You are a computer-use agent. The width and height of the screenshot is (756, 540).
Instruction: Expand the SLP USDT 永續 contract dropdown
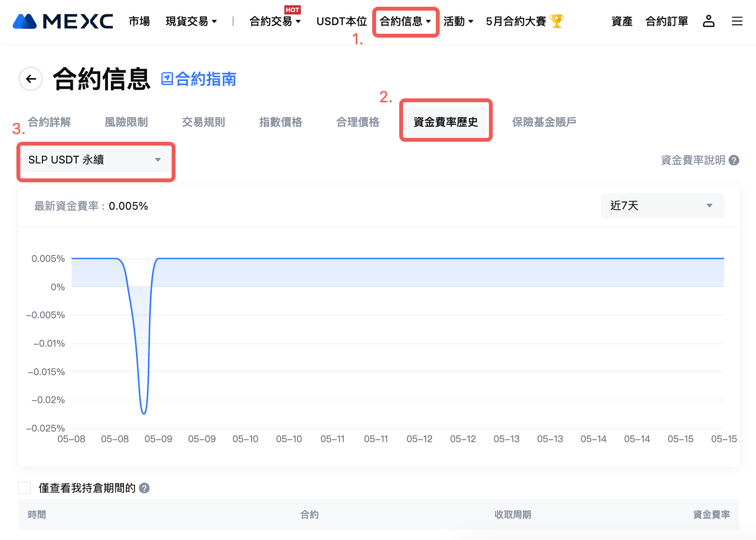click(95, 160)
